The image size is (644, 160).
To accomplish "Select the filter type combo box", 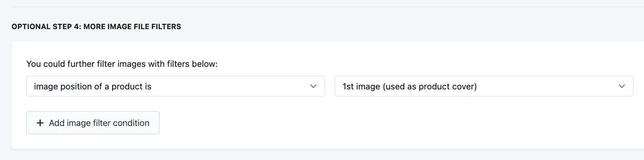I will pos(176,86).
